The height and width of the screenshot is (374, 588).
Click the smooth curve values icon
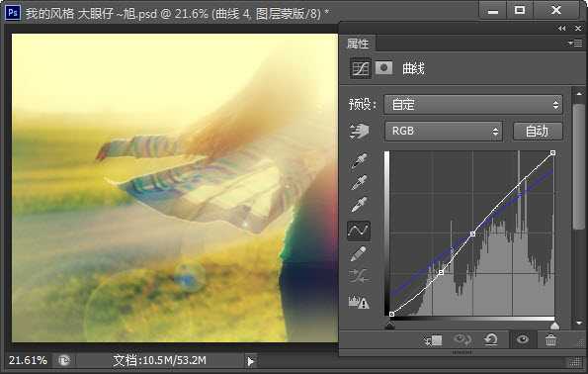click(359, 276)
